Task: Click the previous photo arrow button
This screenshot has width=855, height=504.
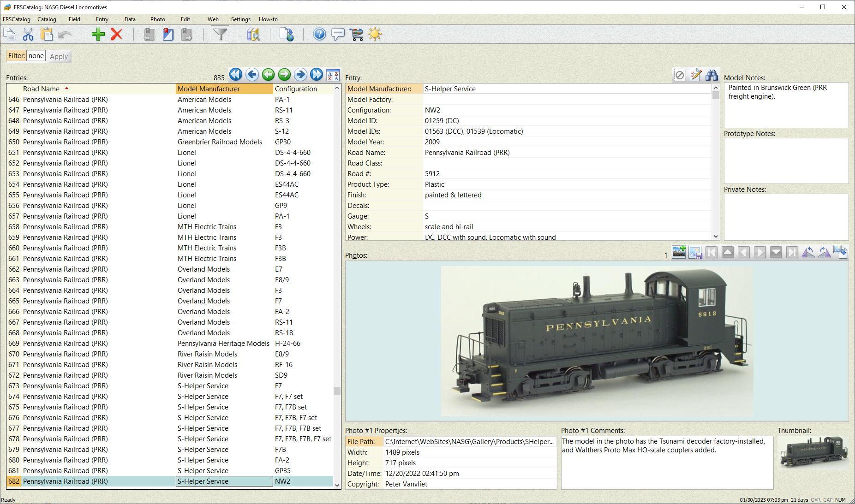Action: coord(744,252)
